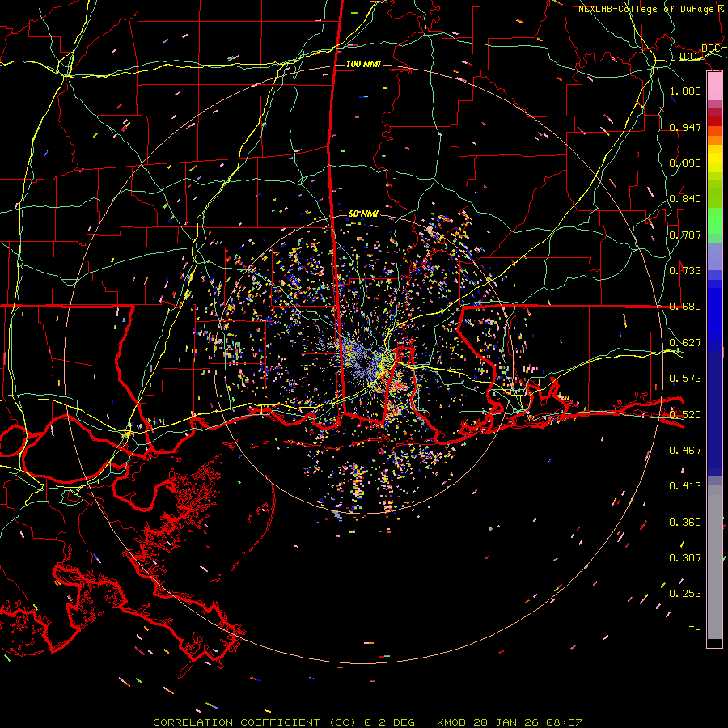Click the TH label at the scale bottom
The width and height of the screenshot is (728, 728).
[x=695, y=630]
